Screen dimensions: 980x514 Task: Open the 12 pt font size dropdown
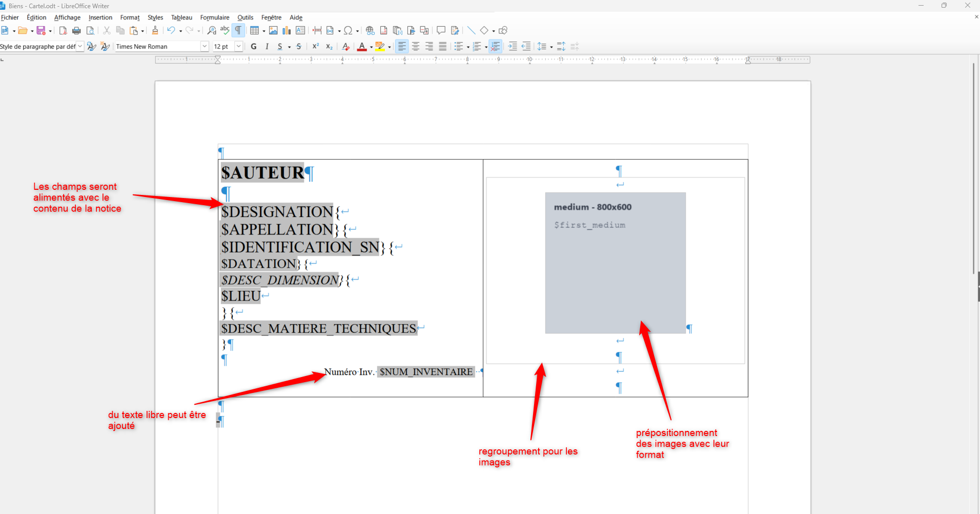pyautogui.click(x=238, y=47)
